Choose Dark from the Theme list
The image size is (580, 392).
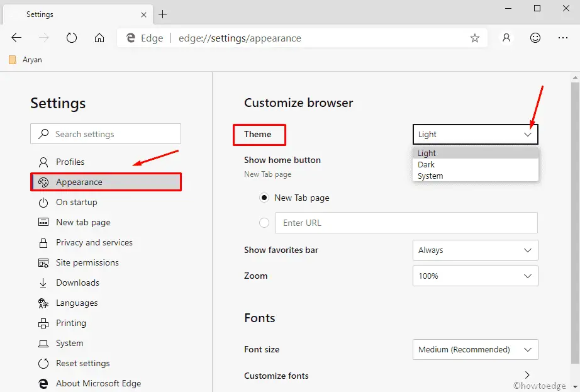(427, 165)
